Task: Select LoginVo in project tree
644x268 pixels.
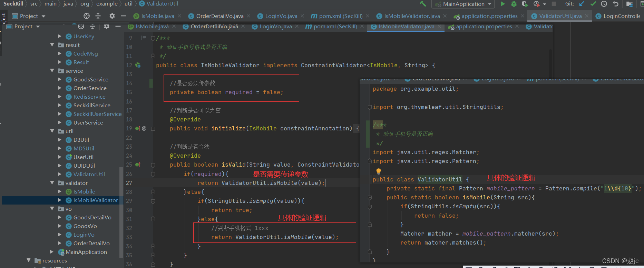Action: 84,235
